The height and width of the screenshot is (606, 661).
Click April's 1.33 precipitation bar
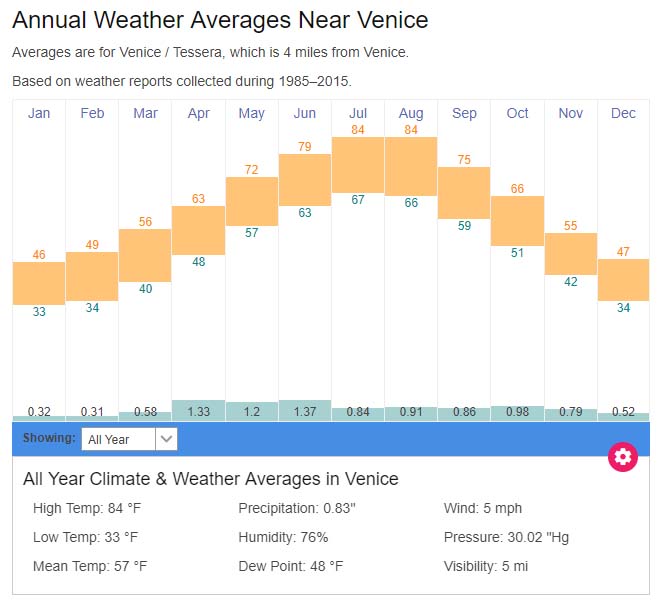198,411
